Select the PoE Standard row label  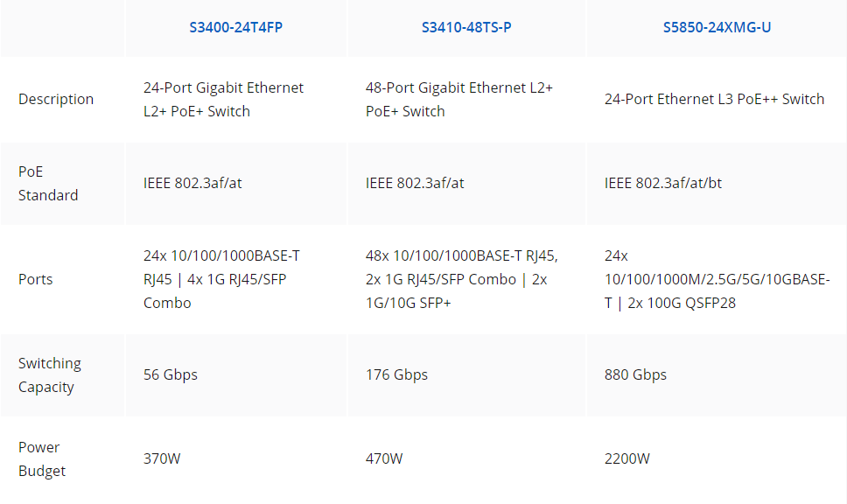(48, 184)
